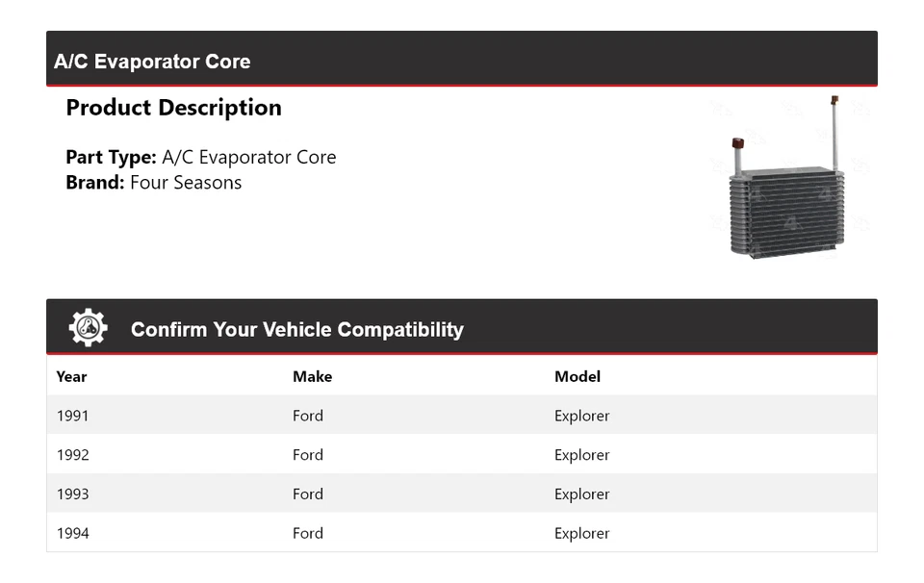Select the Year column header
The width and height of the screenshot is (924, 583).
(x=71, y=376)
